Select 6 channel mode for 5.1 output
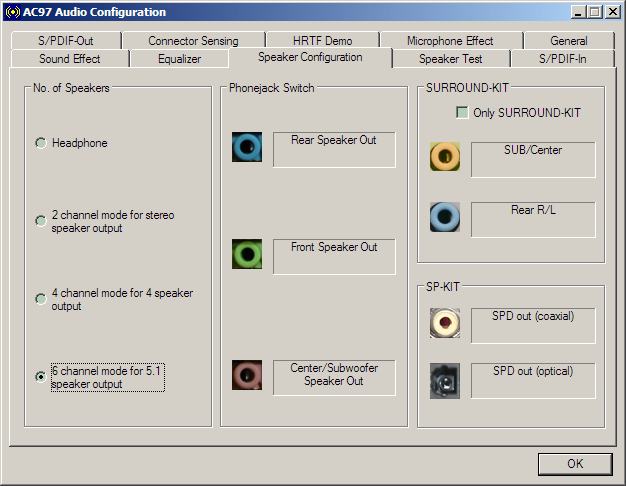Viewport: 626px width, 486px height. pyautogui.click(x=100, y=377)
